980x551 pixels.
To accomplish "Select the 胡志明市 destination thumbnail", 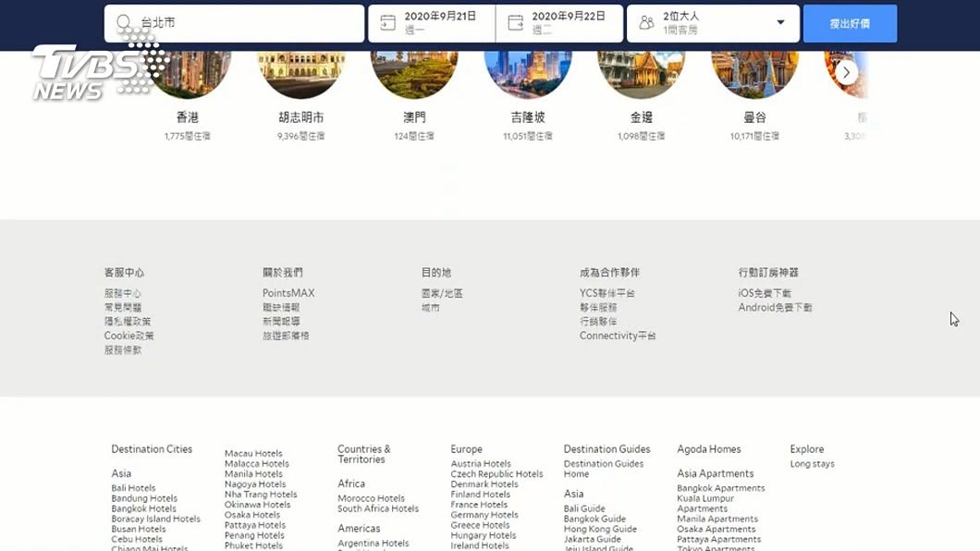I will [301, 75].
